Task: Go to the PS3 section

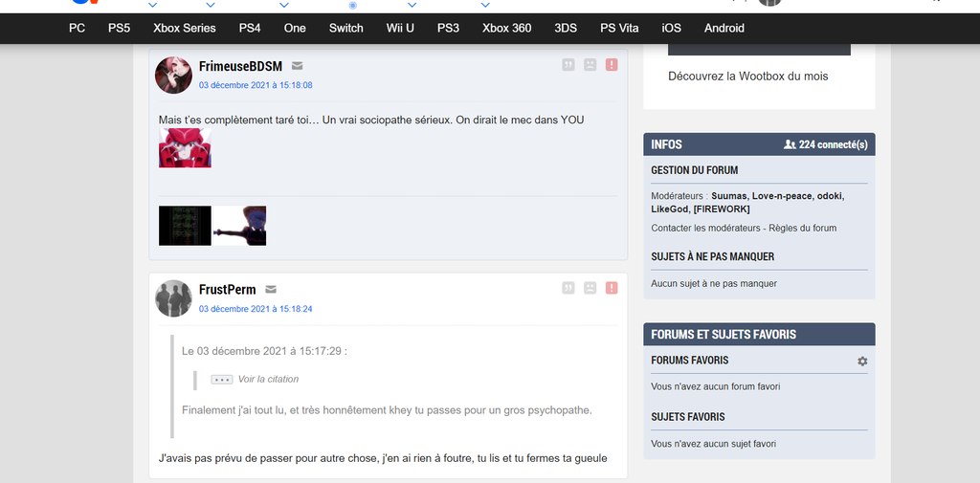Action: tap(448, 28)
